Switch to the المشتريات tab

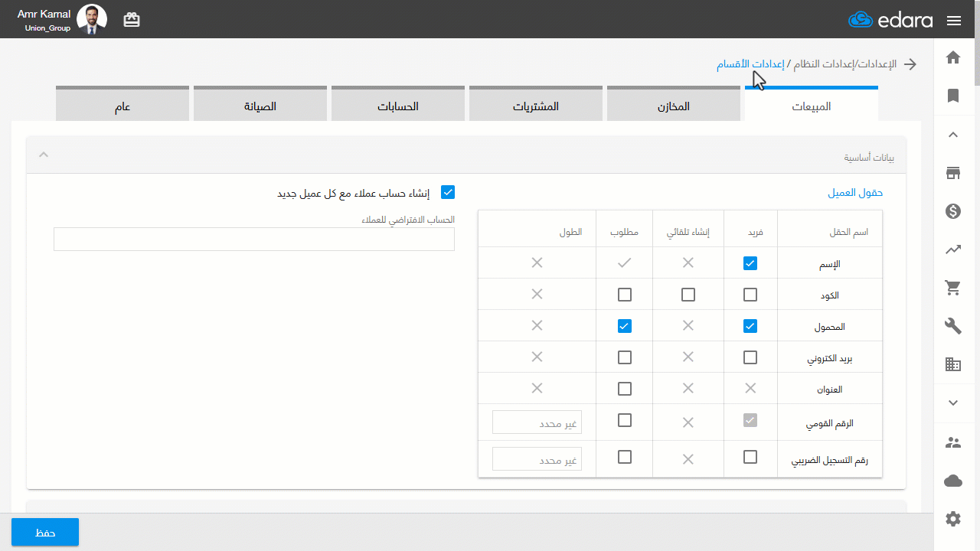[536, 104]
